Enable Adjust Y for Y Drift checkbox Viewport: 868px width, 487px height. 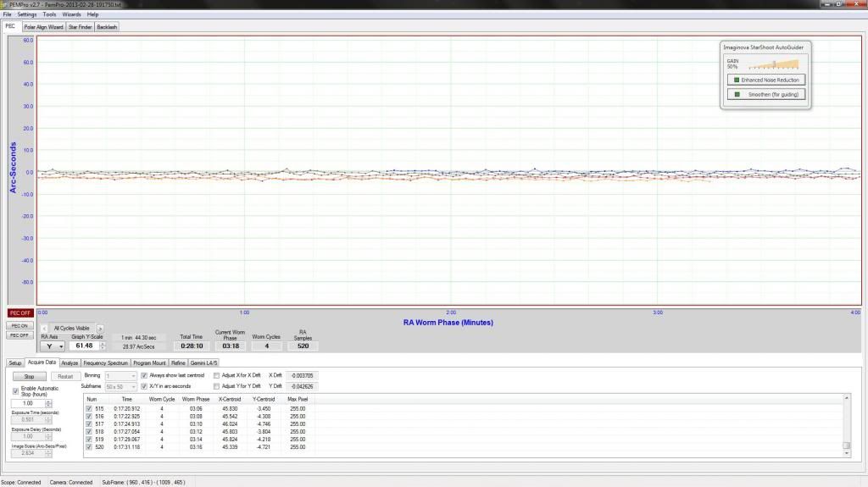pyautogui.click(x=216, y=386)
